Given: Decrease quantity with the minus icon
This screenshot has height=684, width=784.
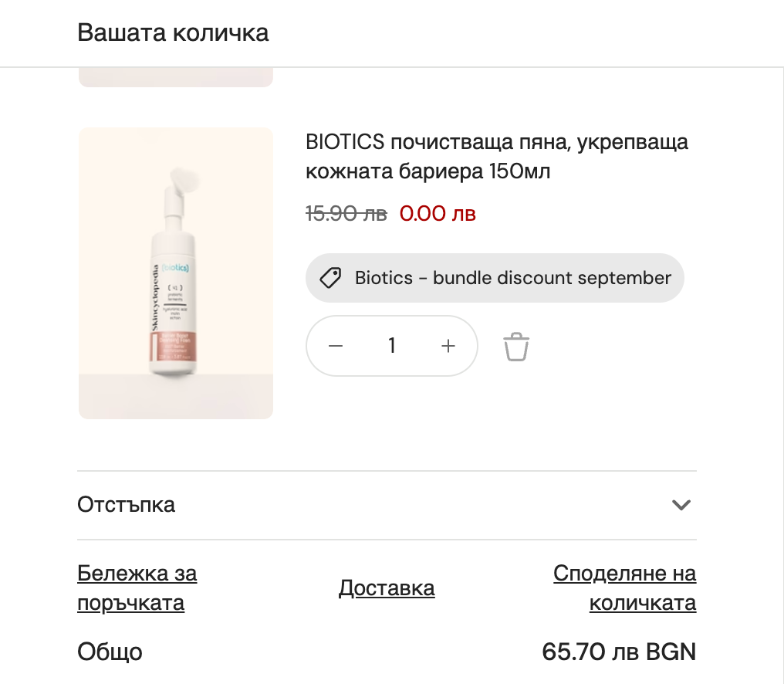Looking at the screenshot, I should click(336, 347).
